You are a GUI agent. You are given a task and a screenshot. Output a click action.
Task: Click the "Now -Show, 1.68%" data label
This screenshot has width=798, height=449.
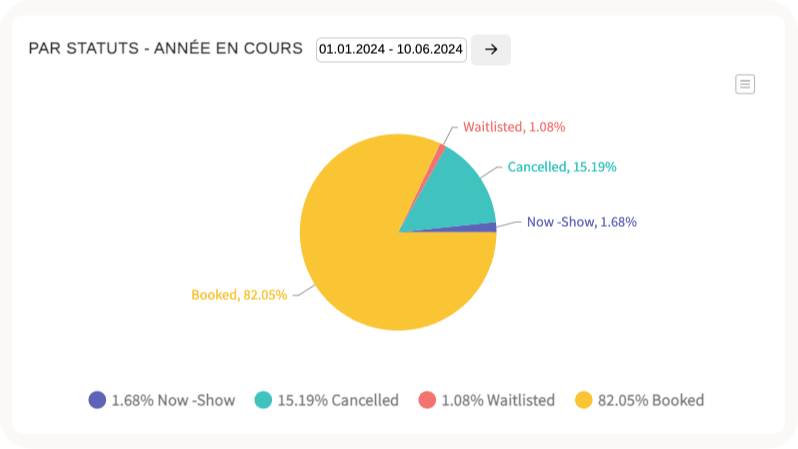(x=581, y=222)
